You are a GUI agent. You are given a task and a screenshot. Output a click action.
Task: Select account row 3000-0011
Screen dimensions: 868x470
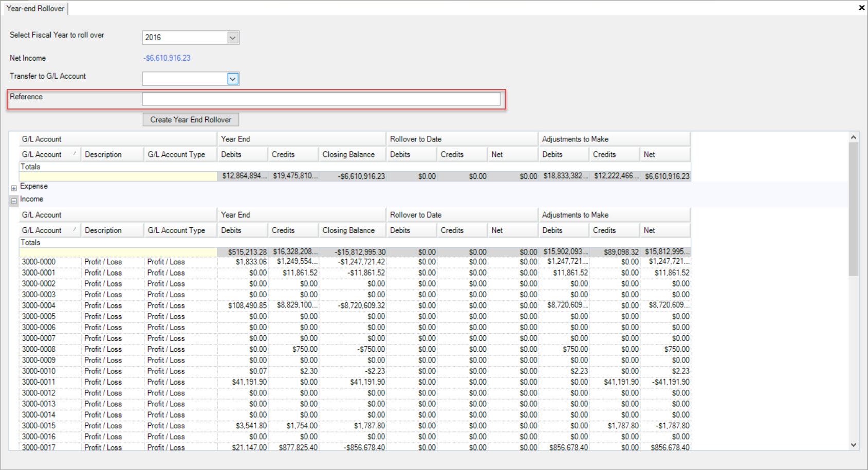(355, 382)
